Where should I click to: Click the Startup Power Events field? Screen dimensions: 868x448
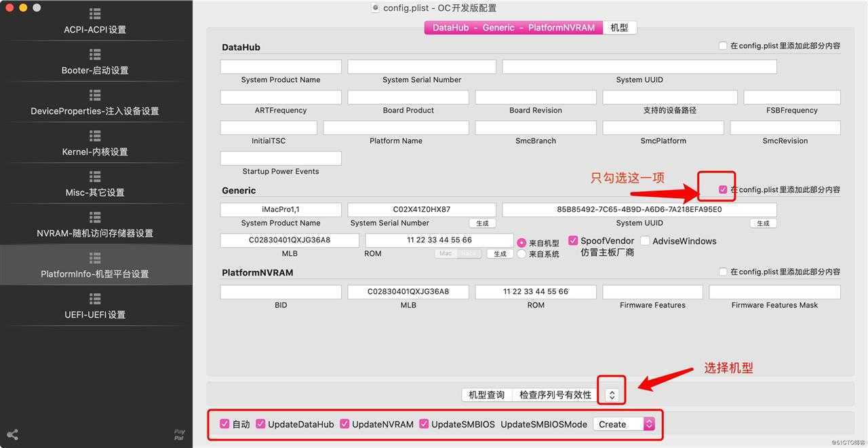(x=281, y=158)
